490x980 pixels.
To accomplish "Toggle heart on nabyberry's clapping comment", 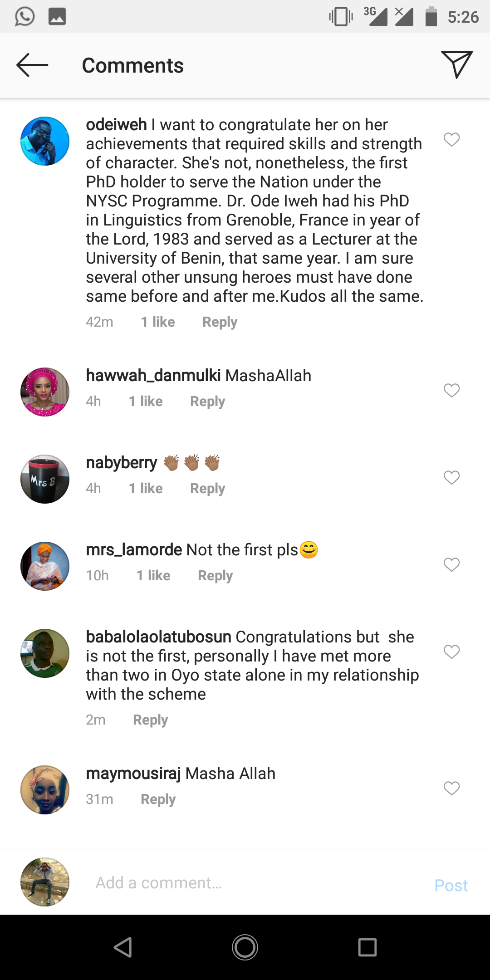I will [x=451, y=477].
